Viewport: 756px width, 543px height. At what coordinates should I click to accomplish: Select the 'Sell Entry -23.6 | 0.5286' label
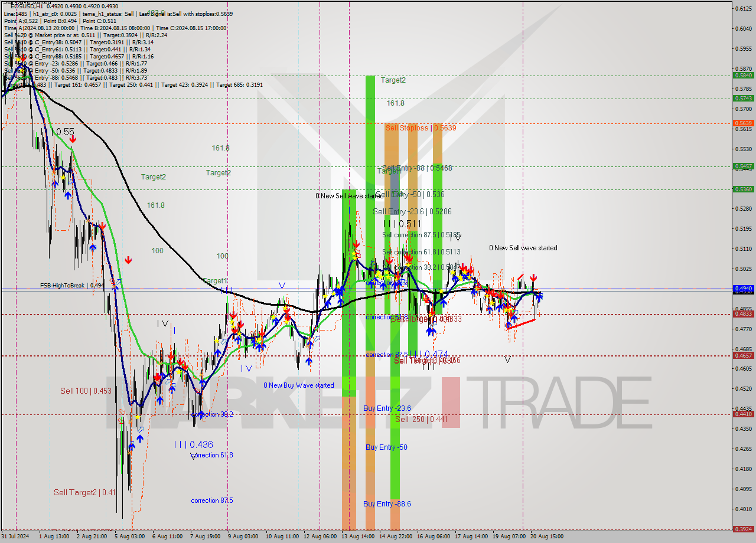[x=412, y=211]
